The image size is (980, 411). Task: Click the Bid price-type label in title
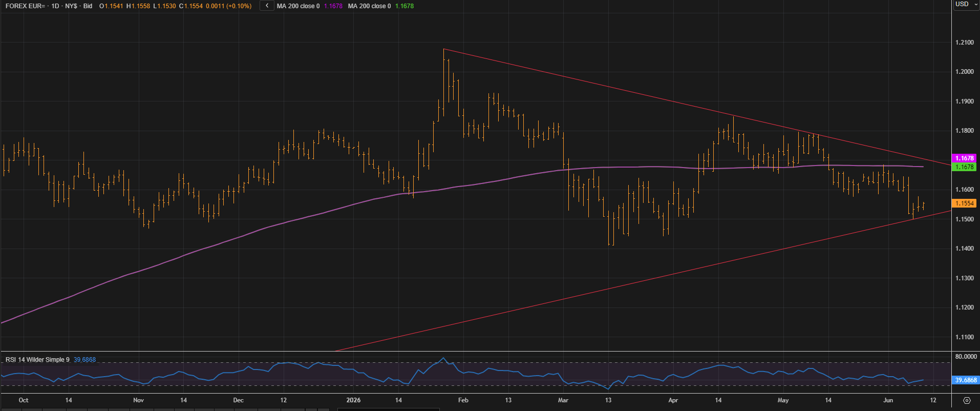click(x=88, y=6)
